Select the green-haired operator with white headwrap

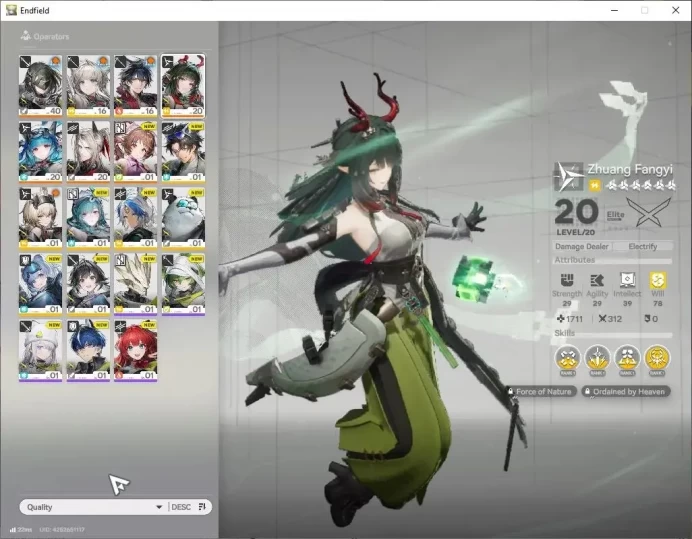point(183,284)
